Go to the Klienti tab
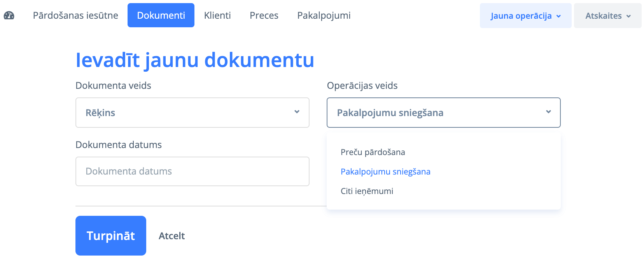The image size is (644, 261). click(217, 16)
